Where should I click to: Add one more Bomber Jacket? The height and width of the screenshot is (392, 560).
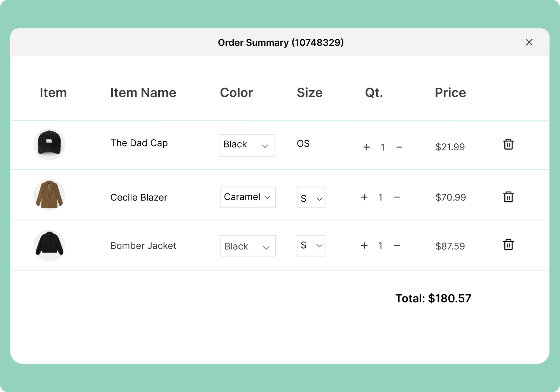[x=364, y=246]
